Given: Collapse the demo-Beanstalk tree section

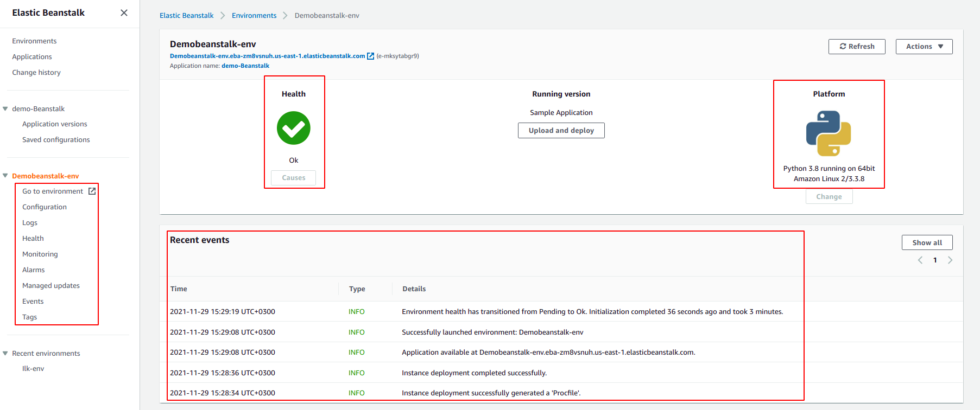Looking at the screenshot, I should click(5, 108).
